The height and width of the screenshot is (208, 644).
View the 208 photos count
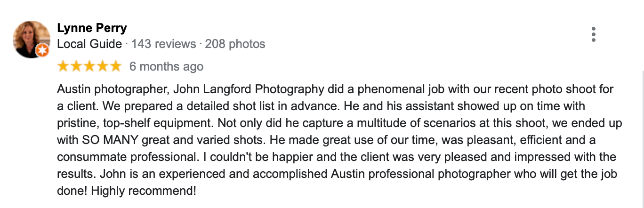pos(235,44)
